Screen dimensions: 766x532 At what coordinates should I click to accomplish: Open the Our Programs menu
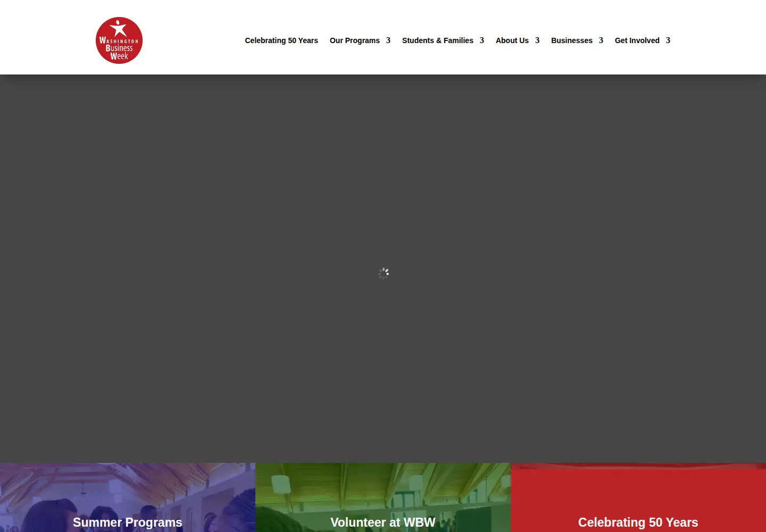(355, 40)
